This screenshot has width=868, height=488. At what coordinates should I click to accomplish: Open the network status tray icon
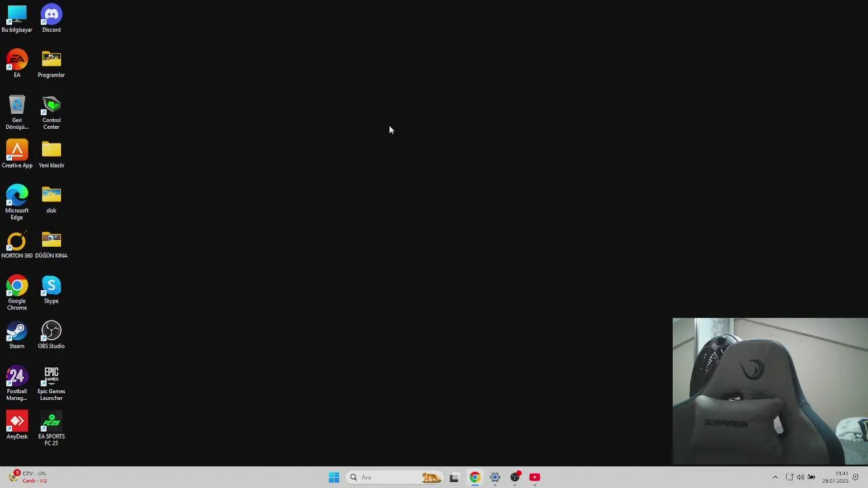pos(789,477)
